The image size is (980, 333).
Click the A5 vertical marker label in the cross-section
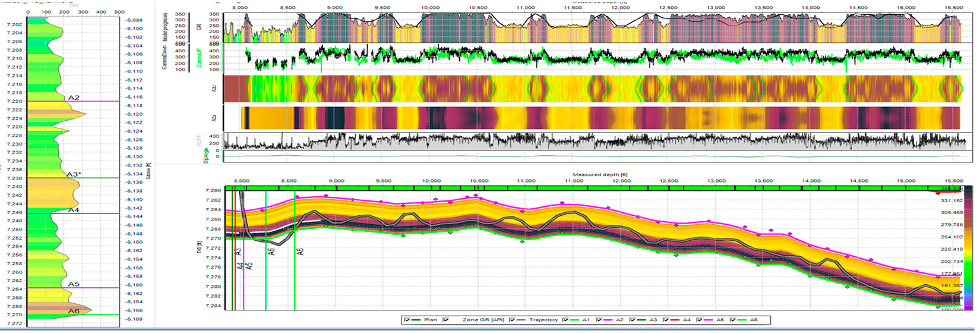[x=249, y=266]
